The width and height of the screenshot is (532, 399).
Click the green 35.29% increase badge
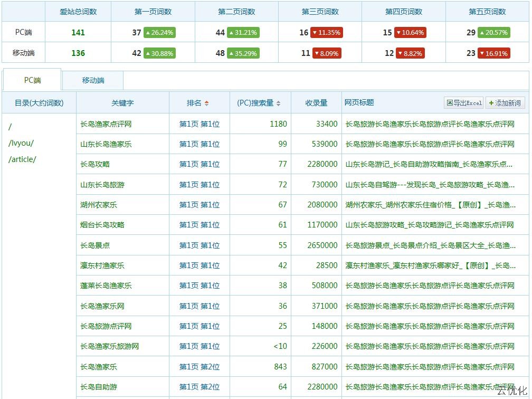click(243, 53)
